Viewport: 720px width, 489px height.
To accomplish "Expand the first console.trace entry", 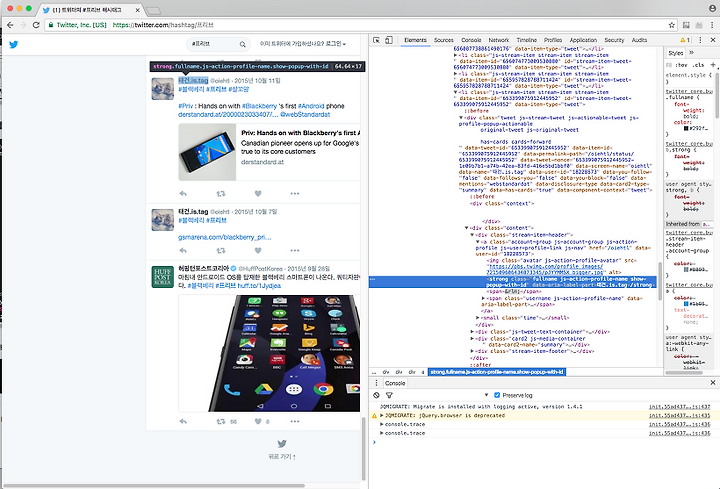I will click(382, 424).
